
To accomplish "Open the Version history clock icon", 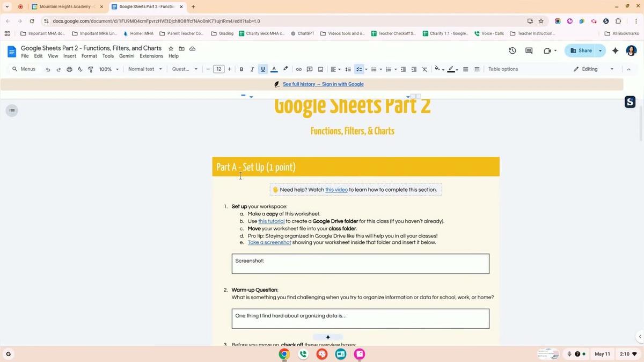I will (x=513, y=50).
